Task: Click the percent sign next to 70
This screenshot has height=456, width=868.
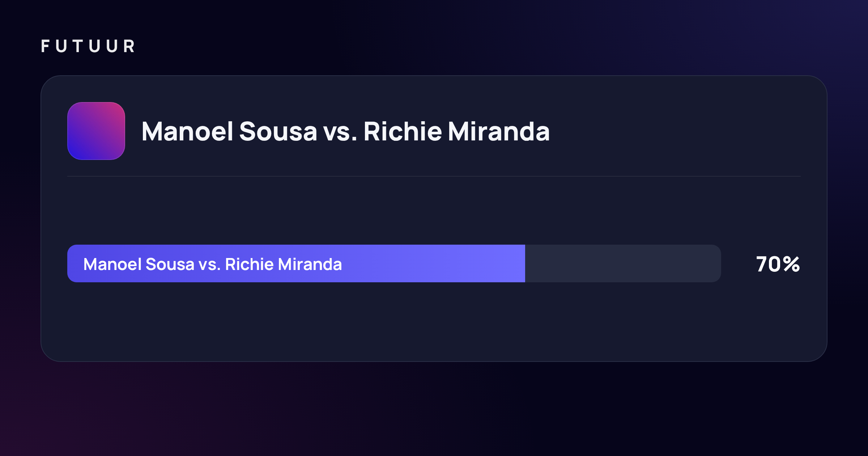Action: [791, 264]
